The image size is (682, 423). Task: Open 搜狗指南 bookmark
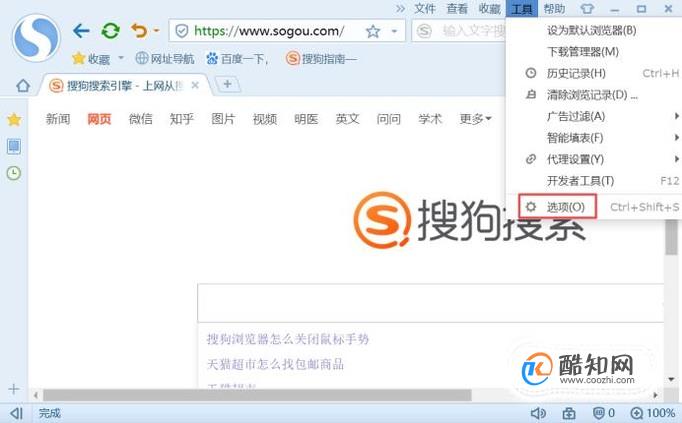321,58
